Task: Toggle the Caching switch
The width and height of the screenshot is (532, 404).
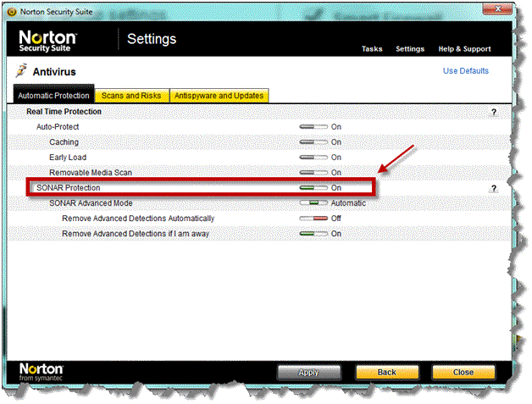Action: click(x=313, y=142)
